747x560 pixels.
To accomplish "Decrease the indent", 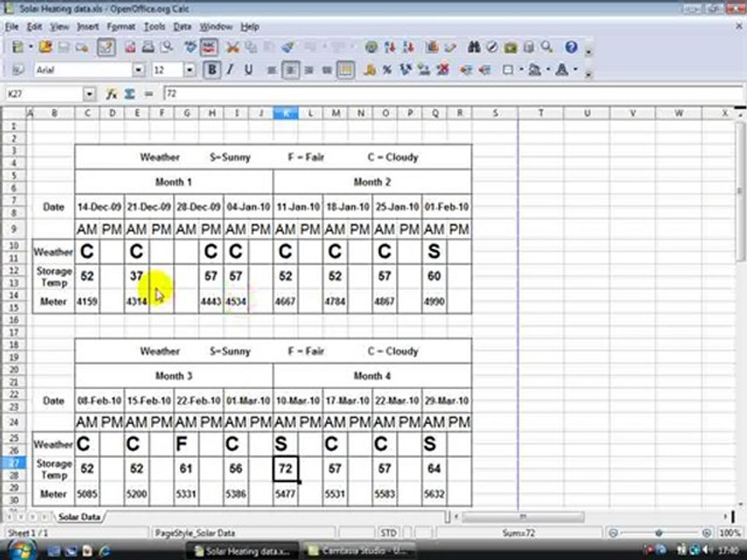I will [466, 70].
